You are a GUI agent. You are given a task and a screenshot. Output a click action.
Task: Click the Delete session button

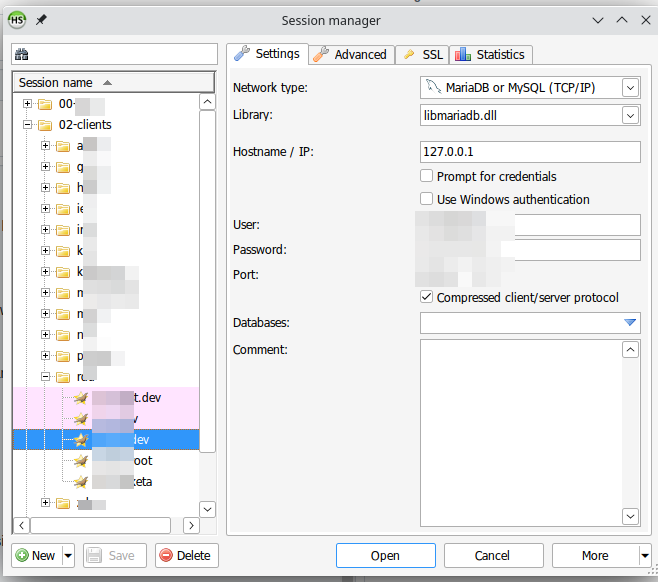tap(187, 556)
